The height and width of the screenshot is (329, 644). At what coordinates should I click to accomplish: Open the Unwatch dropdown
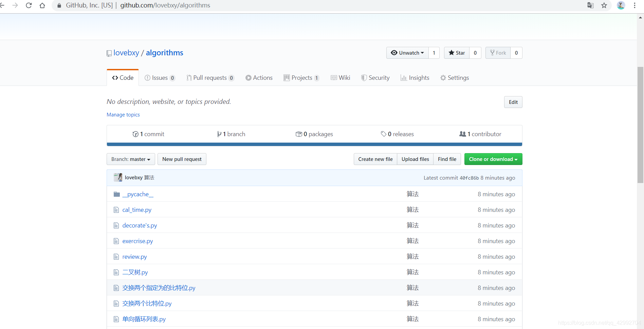click(x=407, y=53)
